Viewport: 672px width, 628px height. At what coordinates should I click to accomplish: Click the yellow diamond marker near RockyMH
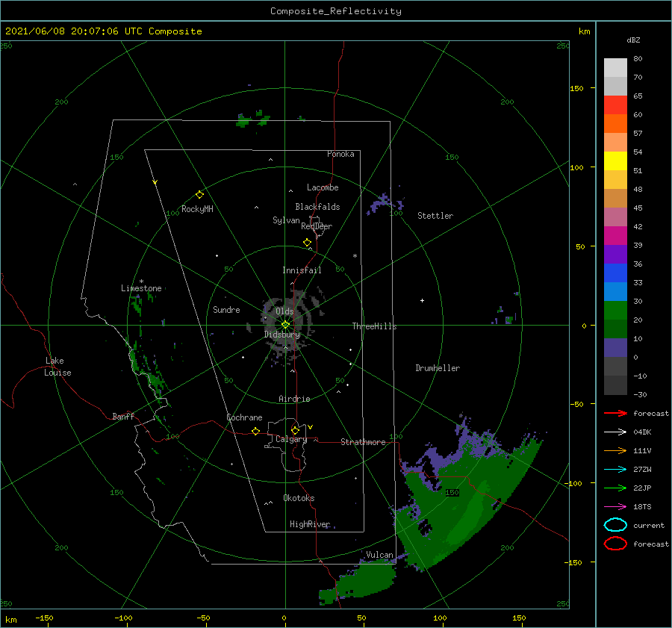tap(199, 195)
